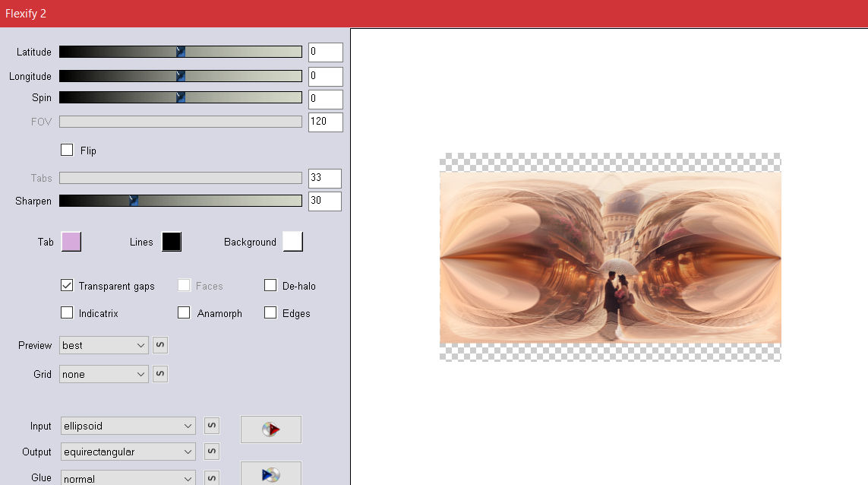
Task: Uncheck Transparent gaps option
Action: point(67,286)
